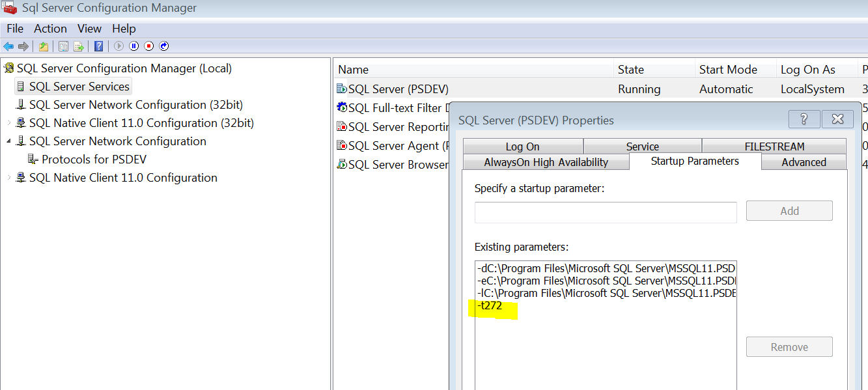Image resolution: width=868 pixels, height=390 pixels.
Task: Switch to the Log On tab
Action: click(x=522, y=146)
